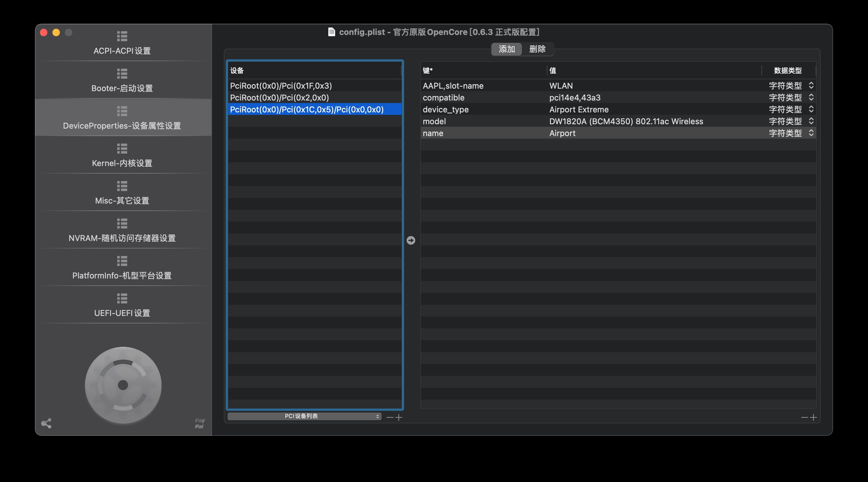
Task: Click the share icon at sidebar bottom
Action: 46,423
